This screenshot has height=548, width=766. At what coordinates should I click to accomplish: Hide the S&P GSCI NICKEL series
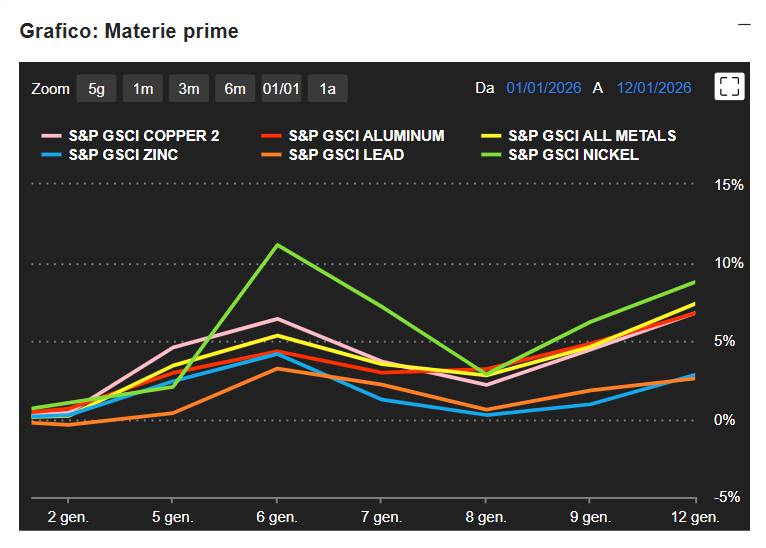(x=573, y=155)
